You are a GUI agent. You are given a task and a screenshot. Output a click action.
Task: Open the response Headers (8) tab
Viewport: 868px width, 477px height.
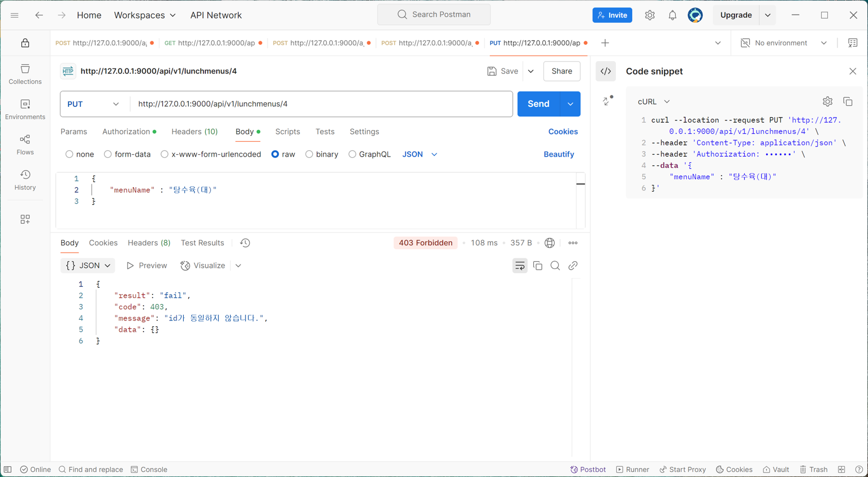[149, 243]
